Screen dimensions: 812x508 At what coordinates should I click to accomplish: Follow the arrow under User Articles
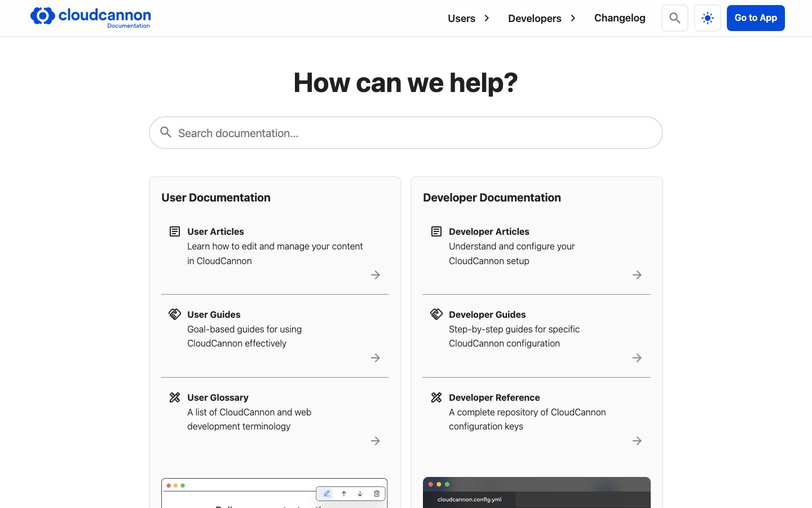point(376,275)
